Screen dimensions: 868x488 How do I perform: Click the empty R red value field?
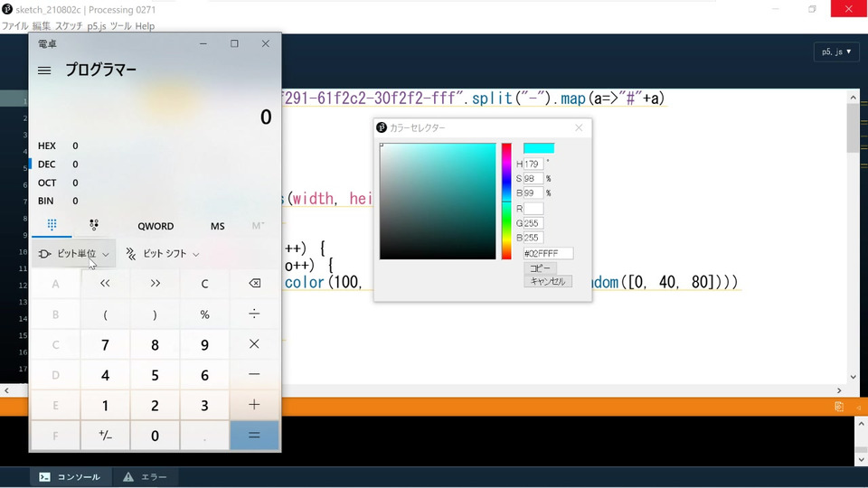point(533,209)
